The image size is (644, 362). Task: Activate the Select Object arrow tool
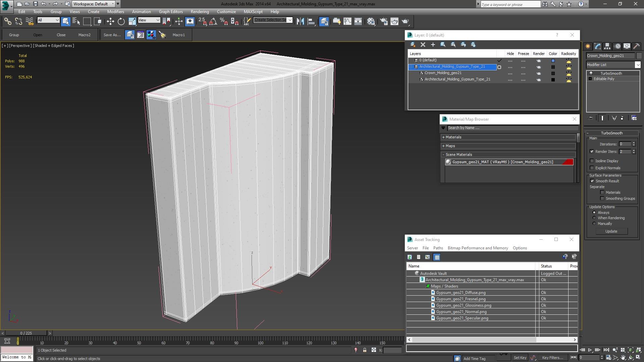(65, 21)
